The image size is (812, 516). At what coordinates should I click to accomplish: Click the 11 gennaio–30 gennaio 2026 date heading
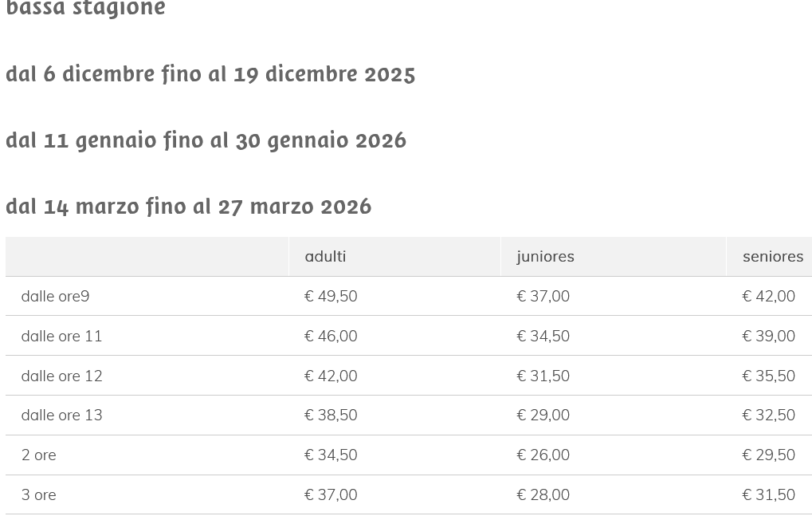(206, 140)
